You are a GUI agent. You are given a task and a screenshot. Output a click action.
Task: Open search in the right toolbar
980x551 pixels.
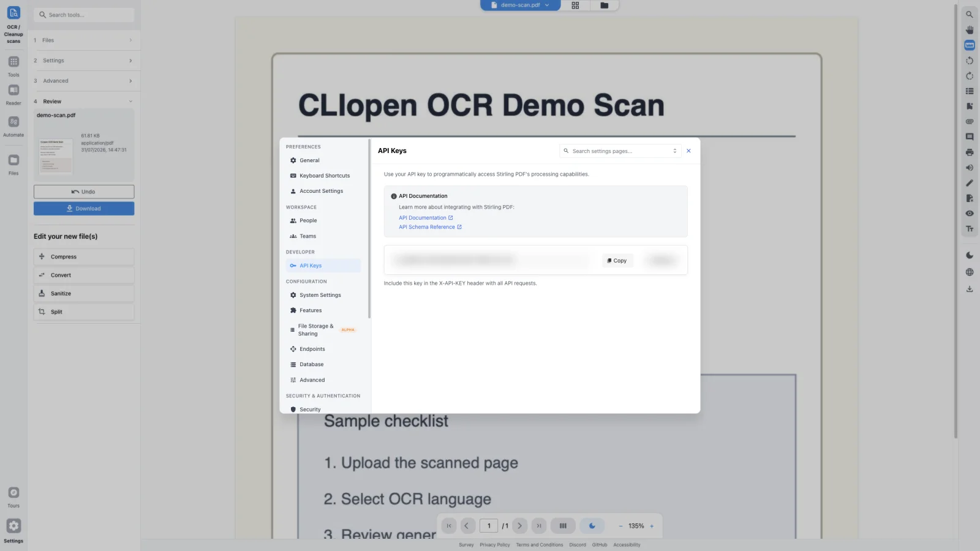pos(970,14)
